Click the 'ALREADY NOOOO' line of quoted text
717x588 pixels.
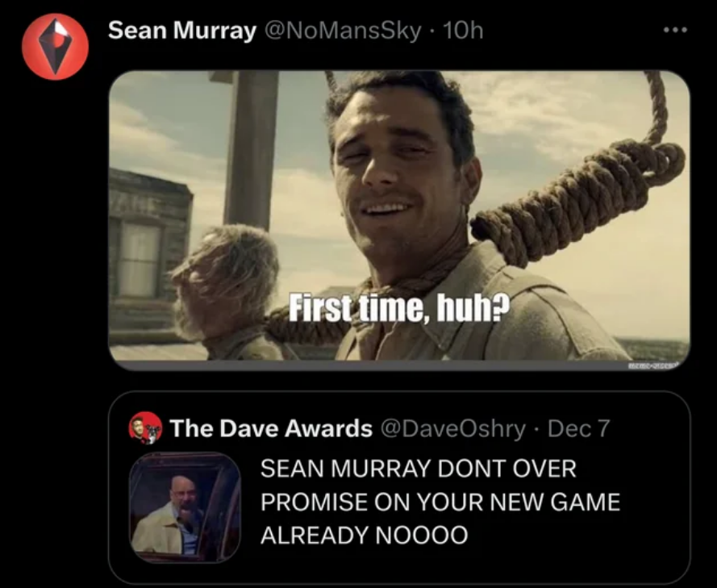(364, 535)
